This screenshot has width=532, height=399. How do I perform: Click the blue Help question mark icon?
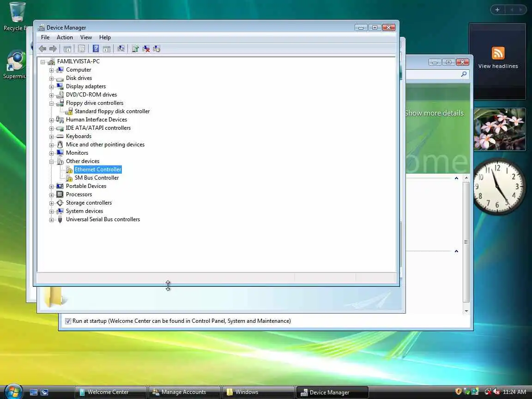[x=96, y=48]
